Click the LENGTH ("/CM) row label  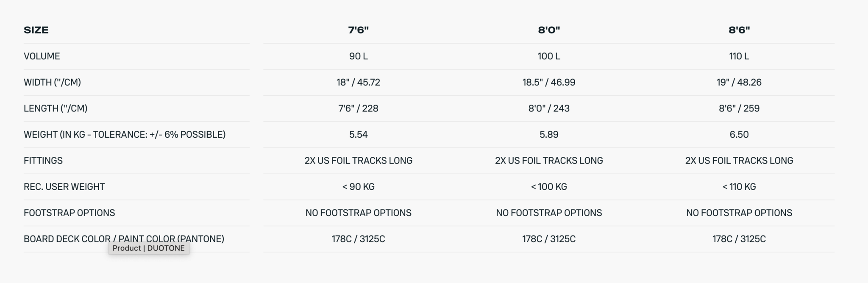coord(56,108)
